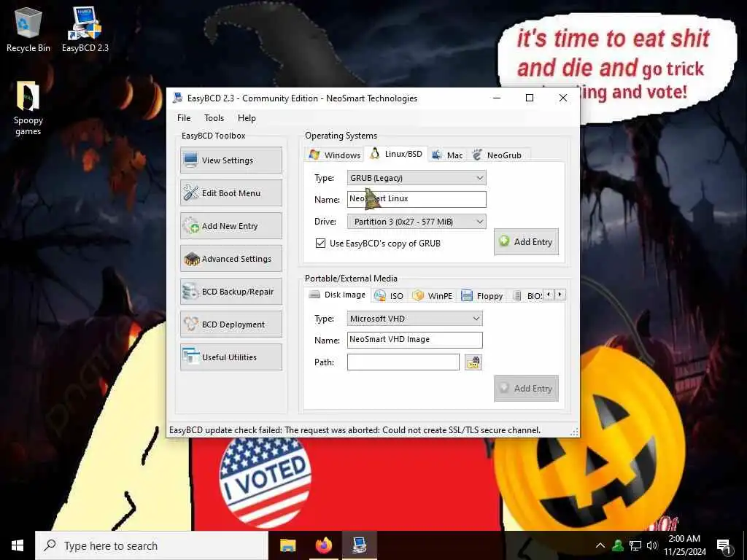The width and height of the screenshot is (747, 560).
Task: Open Edit Boot Menu section
Action: click(231, 192)
